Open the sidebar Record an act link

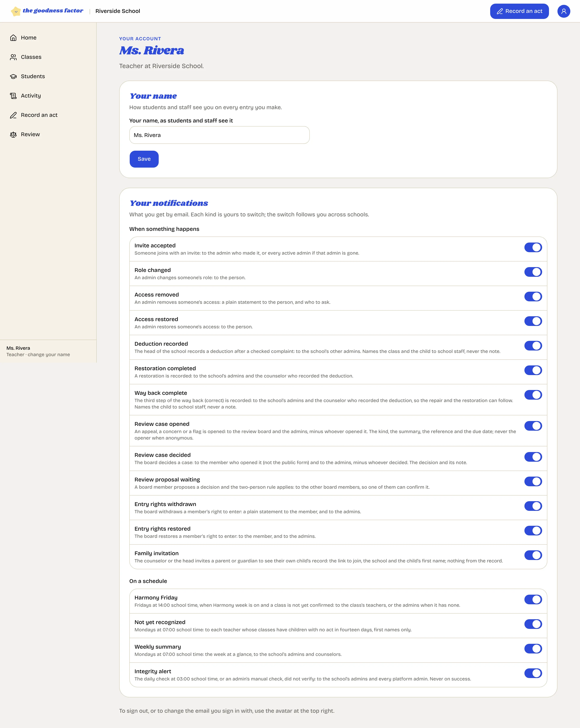coord(48,115)
